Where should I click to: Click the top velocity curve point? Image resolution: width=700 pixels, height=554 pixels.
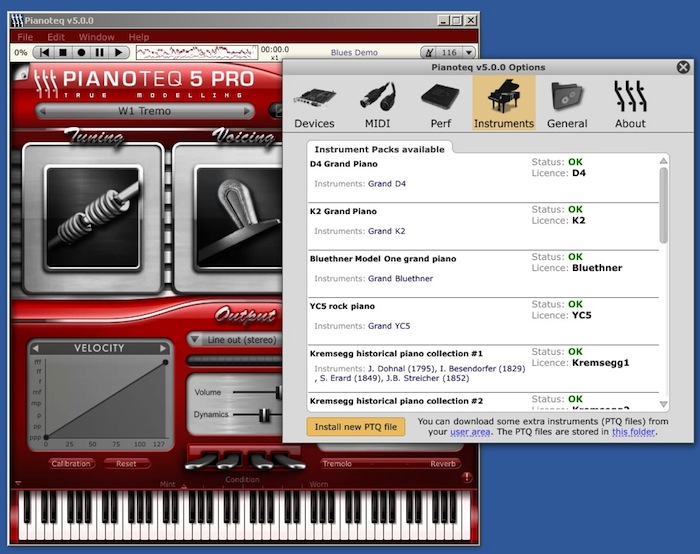click(x=166, y=362)
